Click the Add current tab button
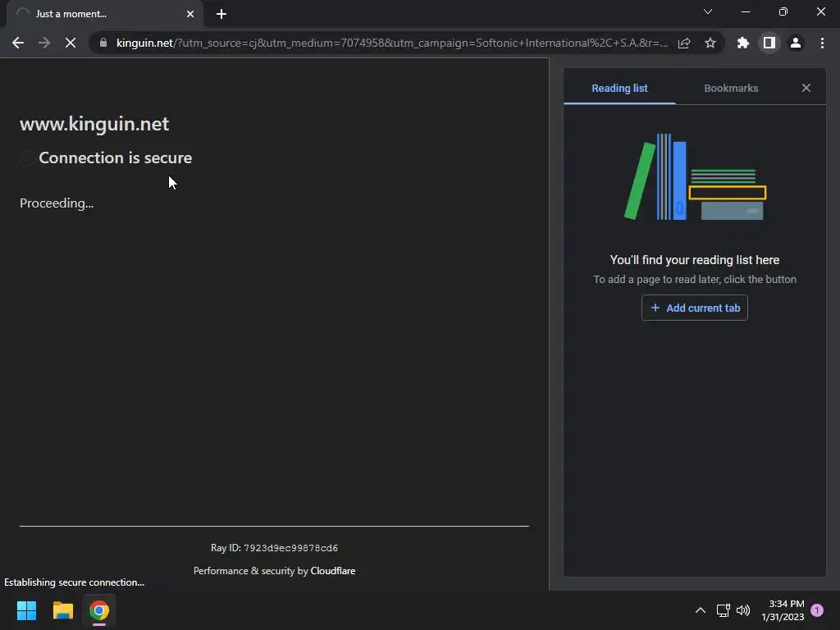840x630 pixels. pyautogui.click(x=694, y=308)
